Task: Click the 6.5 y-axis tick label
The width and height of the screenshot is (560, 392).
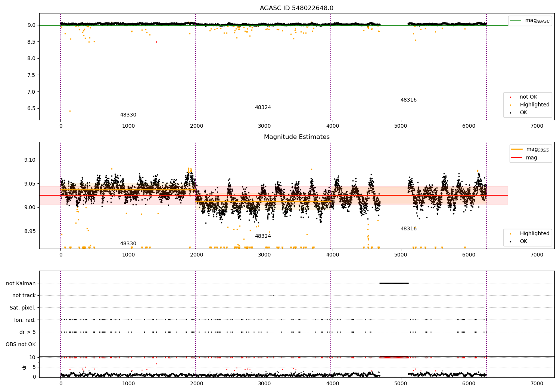Action: click(x=31, y=109)
